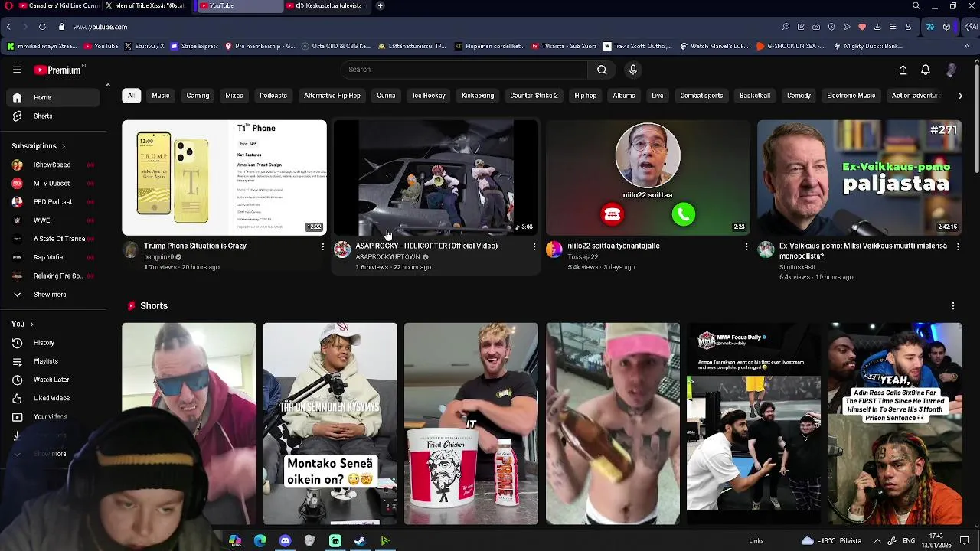Image resolution: width=980 pixels, height=551 pixels.
Task: Open the YouTube guide hamburger menu
Action: [x=17, y=70]
